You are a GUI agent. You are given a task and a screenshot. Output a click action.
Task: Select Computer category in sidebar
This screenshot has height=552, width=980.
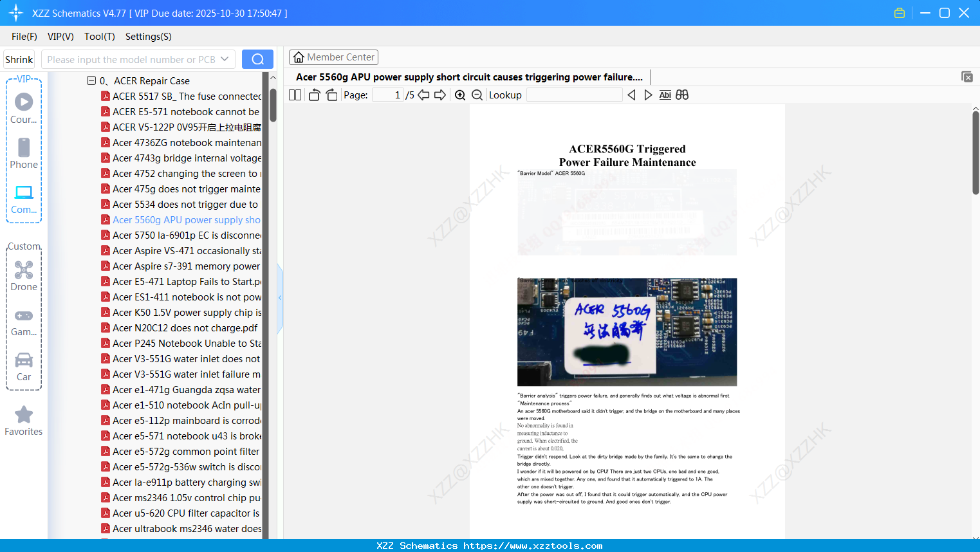pos(24,199)
